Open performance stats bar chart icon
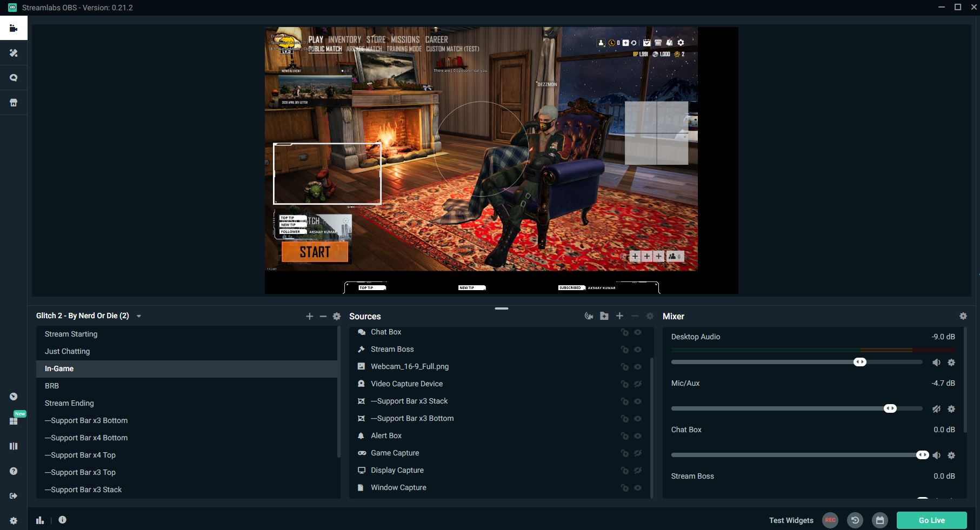Screen dimensions: 980x530 pos(40,520)
